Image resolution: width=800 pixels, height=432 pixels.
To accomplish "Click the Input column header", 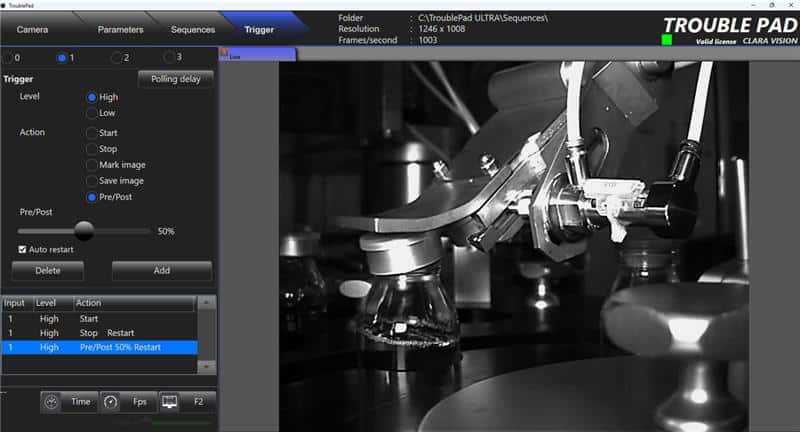I will [17, 303].
